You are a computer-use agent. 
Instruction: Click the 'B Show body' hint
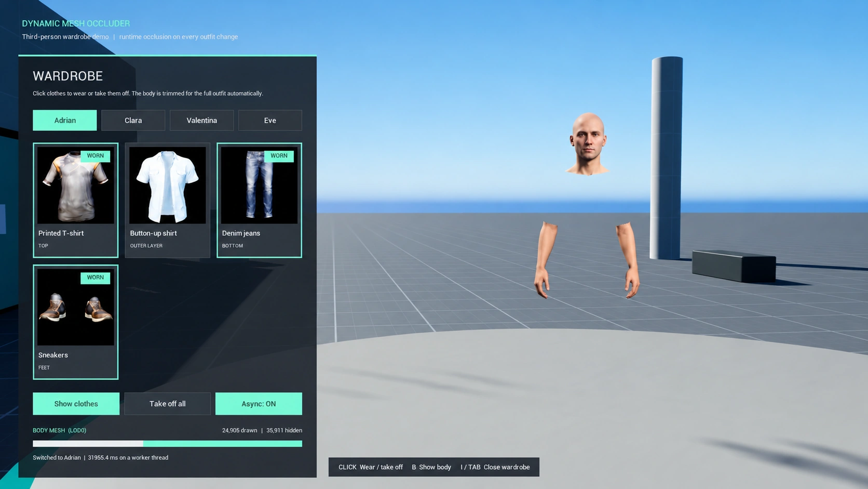click(431, 467)
